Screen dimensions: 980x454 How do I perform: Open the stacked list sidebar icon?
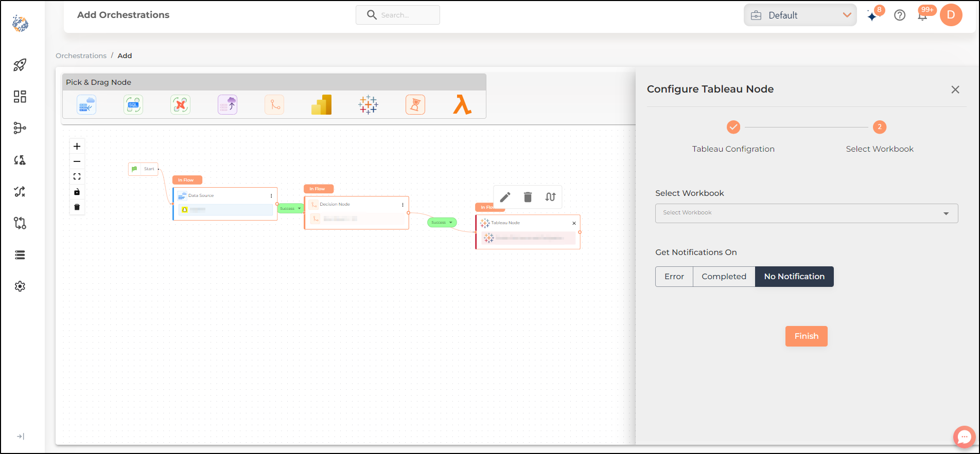click(20, 255)
